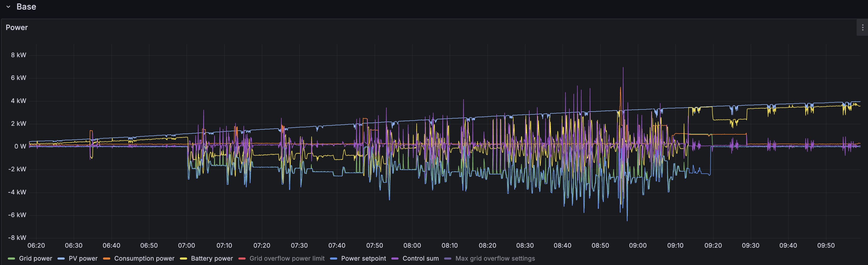Click the 08:00 time axis label
868x265 pixels.
click(x=412, y=246)
